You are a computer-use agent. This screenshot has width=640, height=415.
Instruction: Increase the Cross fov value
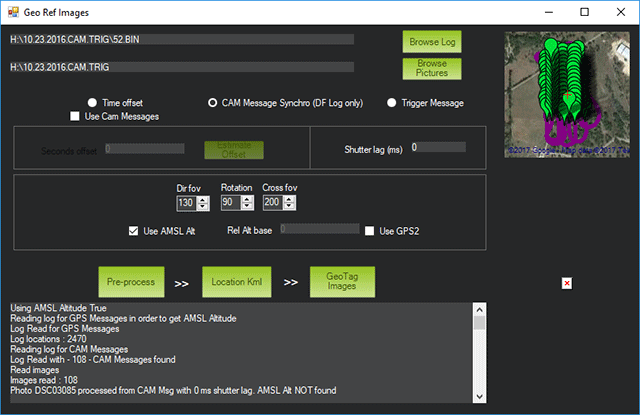pyautogui.click(x=290, y=199)
